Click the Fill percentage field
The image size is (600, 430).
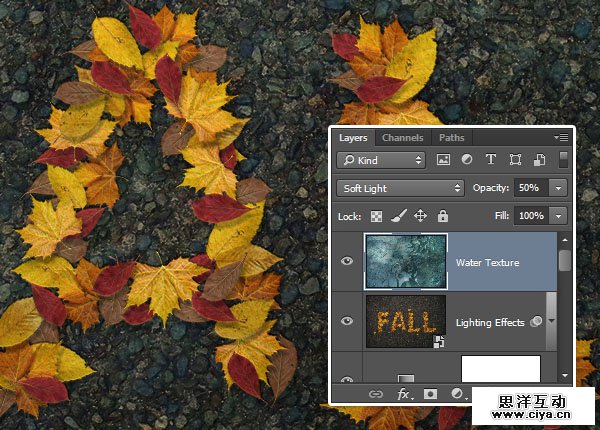[530, 215]
